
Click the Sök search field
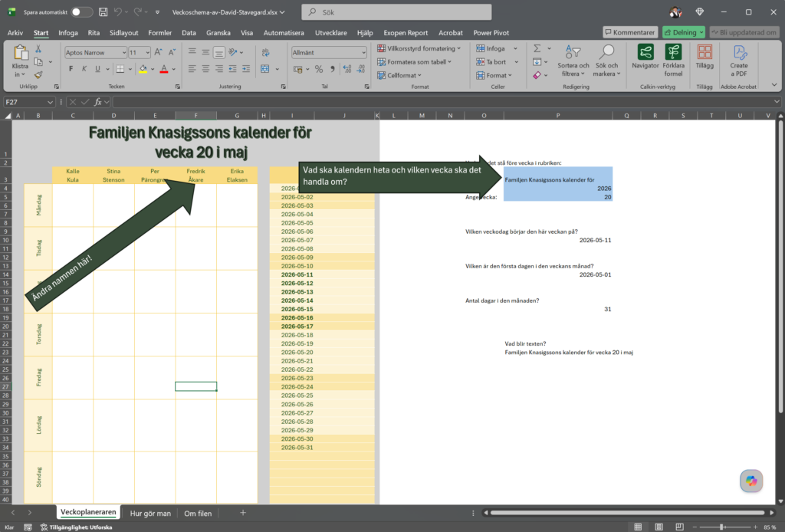point(396,12)
